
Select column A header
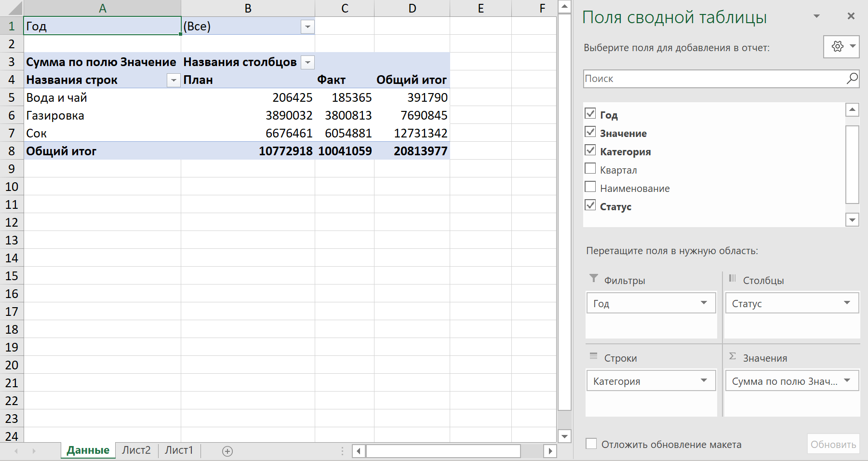pos(102,8)
